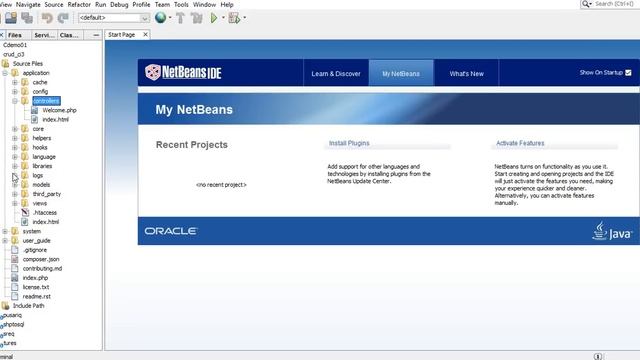
Task: Open the <default> configuration dropdown
Action: pos(113,18)
